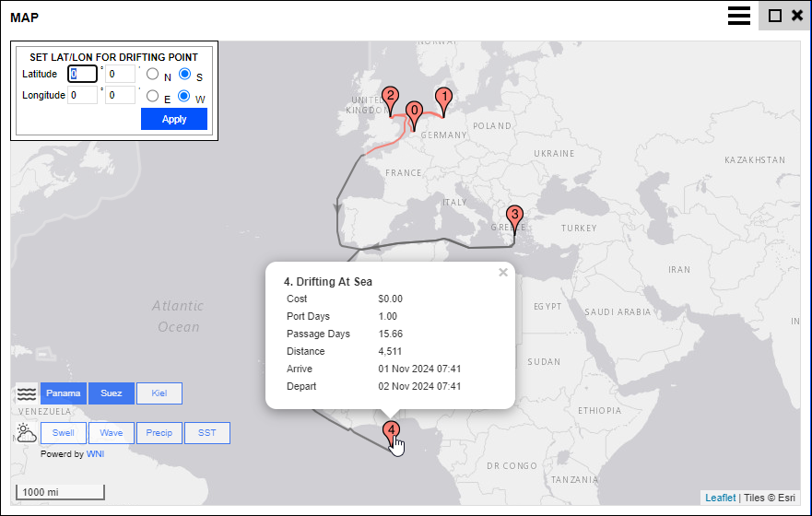This screenshot has width=812, height=516.
Task: Select the S latitude radio button
Action: pos(184,75)
